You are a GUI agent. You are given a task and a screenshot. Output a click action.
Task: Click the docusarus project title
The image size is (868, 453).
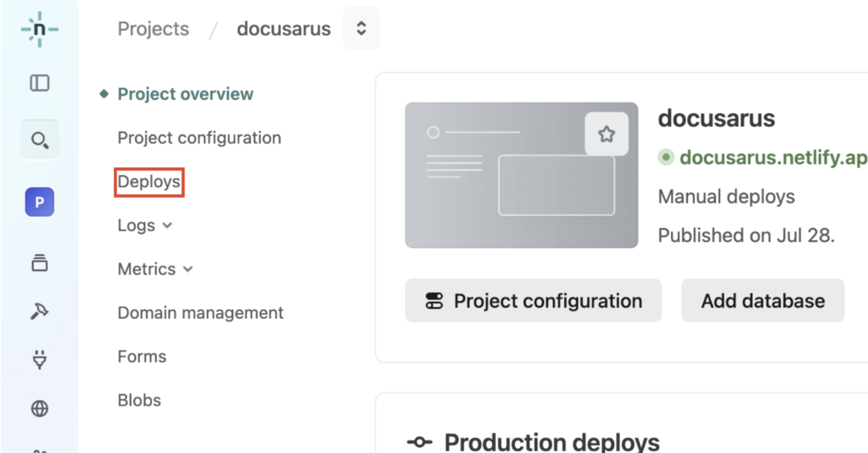click(716, 119)
